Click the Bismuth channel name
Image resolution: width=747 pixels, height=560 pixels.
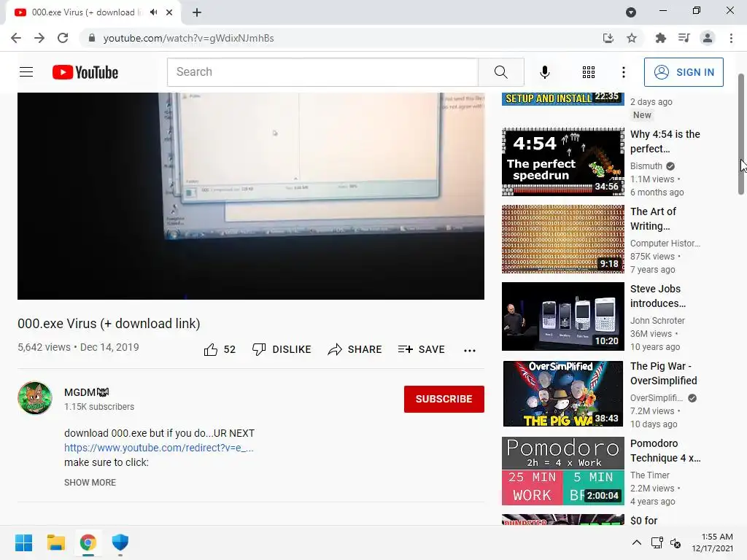(646, 166)
